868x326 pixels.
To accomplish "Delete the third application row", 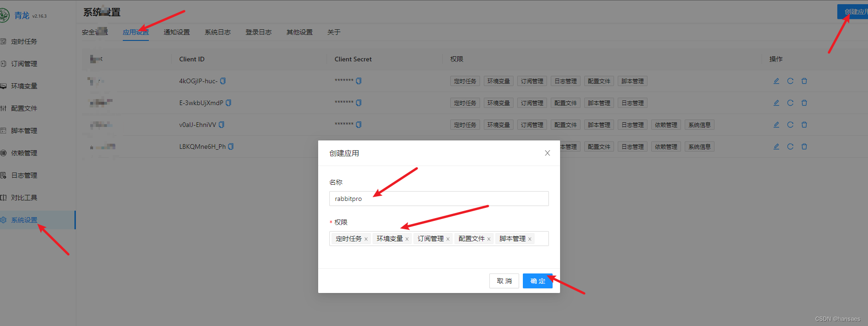I will pos(804,125).
